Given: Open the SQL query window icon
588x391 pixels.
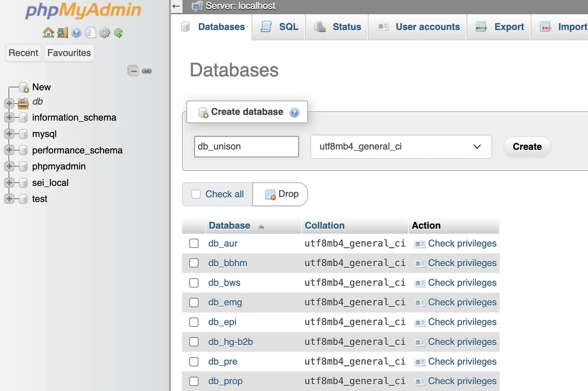Looking at the screenshot, I should click(x=90, y=33).
